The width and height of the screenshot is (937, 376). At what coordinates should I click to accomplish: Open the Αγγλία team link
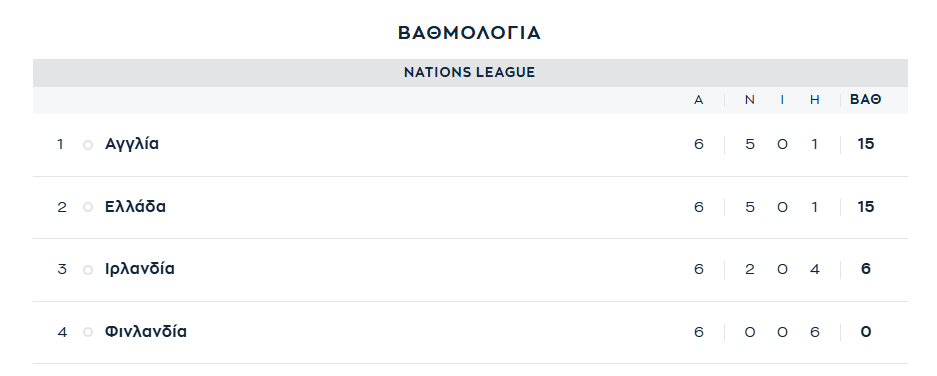pyautogui.click(x=131, y=145)
